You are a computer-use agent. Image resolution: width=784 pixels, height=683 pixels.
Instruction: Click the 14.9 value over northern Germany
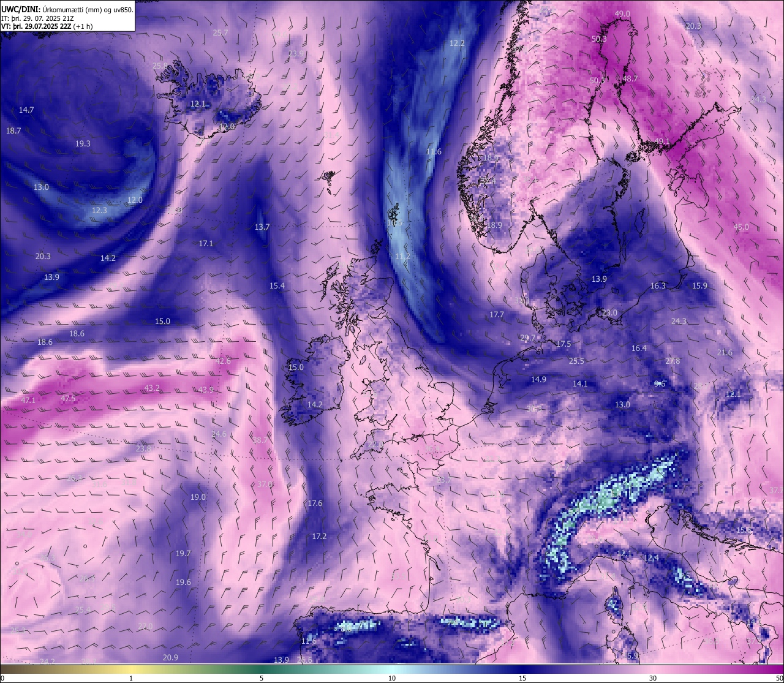click(538, 380)
